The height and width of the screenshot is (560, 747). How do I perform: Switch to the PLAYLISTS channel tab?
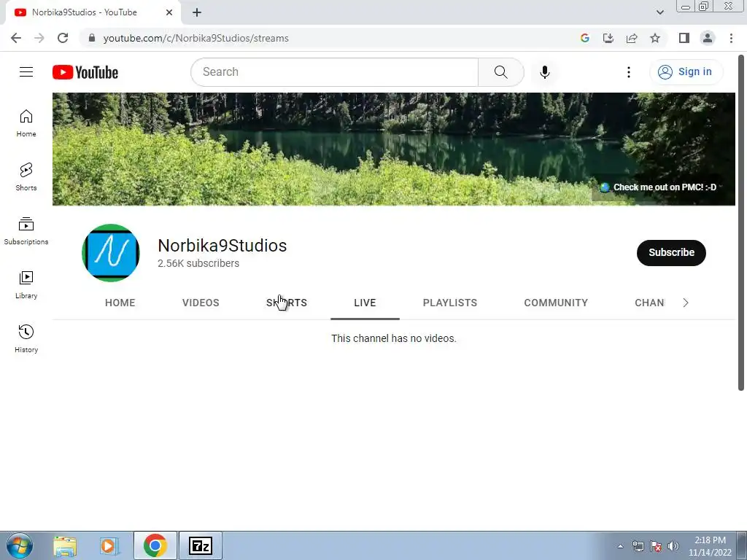450,303
